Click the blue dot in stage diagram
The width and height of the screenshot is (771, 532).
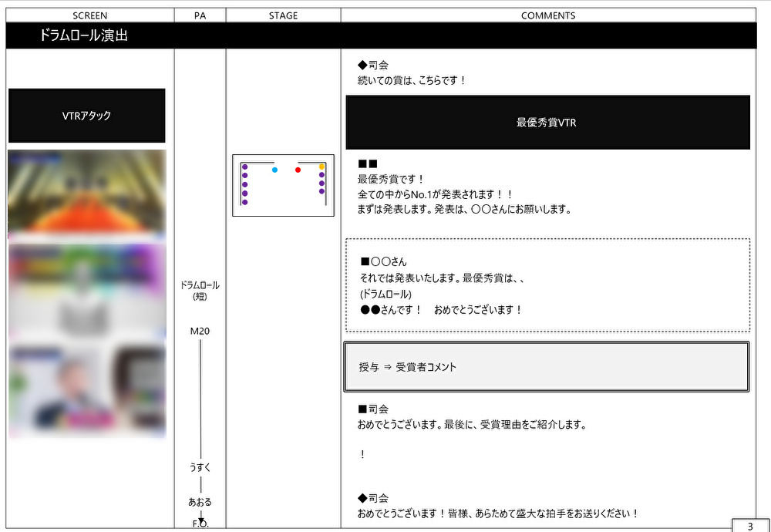point(274,170)
